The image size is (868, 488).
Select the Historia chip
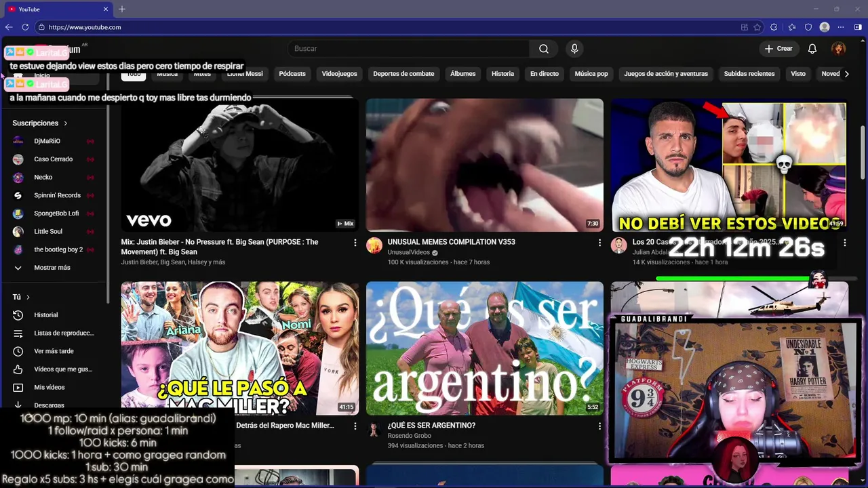[x=502, y=74]
